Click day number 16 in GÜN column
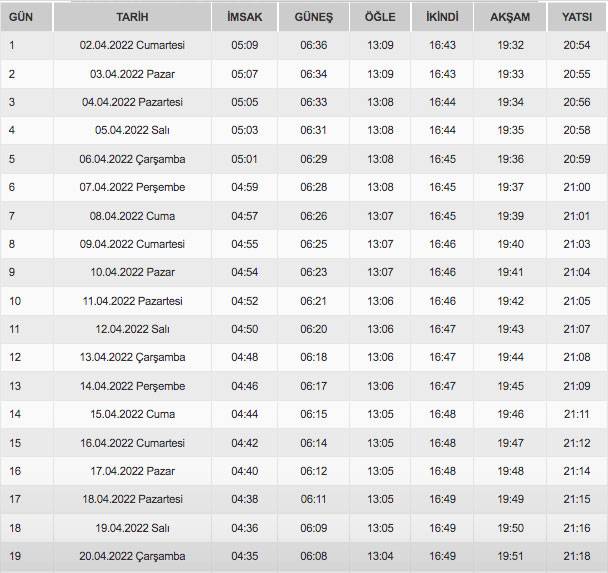The width and height of the screenshot is (608, 573). pos(15,471)
